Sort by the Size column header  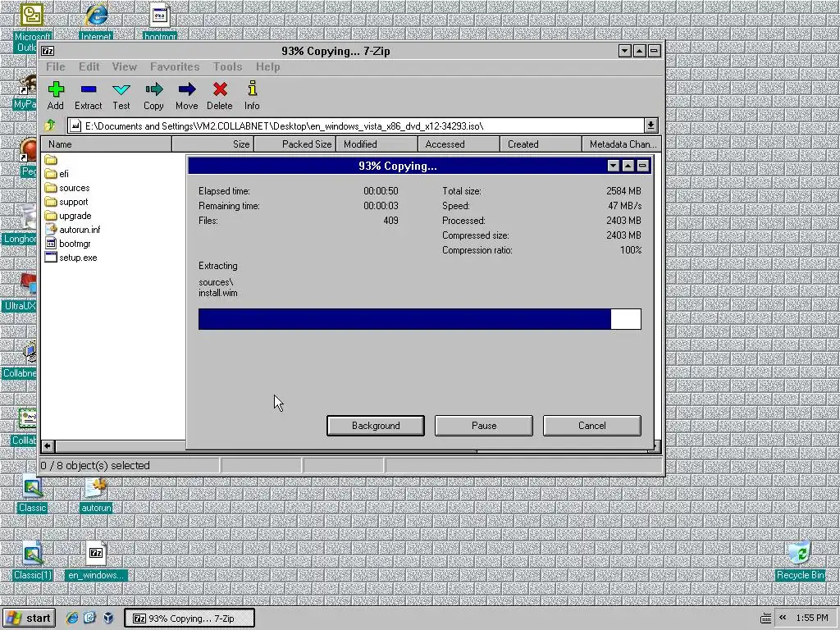click(x=213, y=144)
